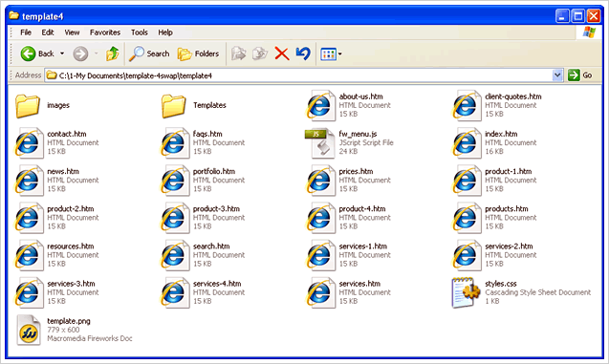Open the Search pane
Viewport: 609px width, 364px height.
tap(149, 54)
